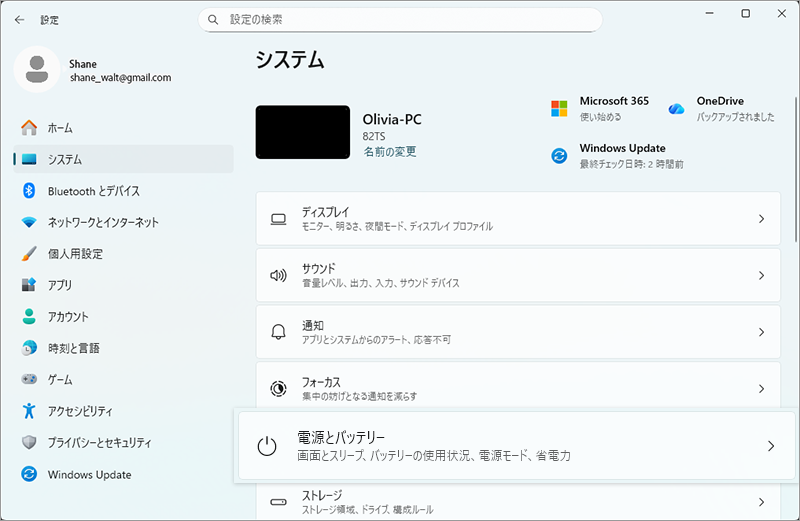Click the OneDrive cloud icon

coord(677,109)
